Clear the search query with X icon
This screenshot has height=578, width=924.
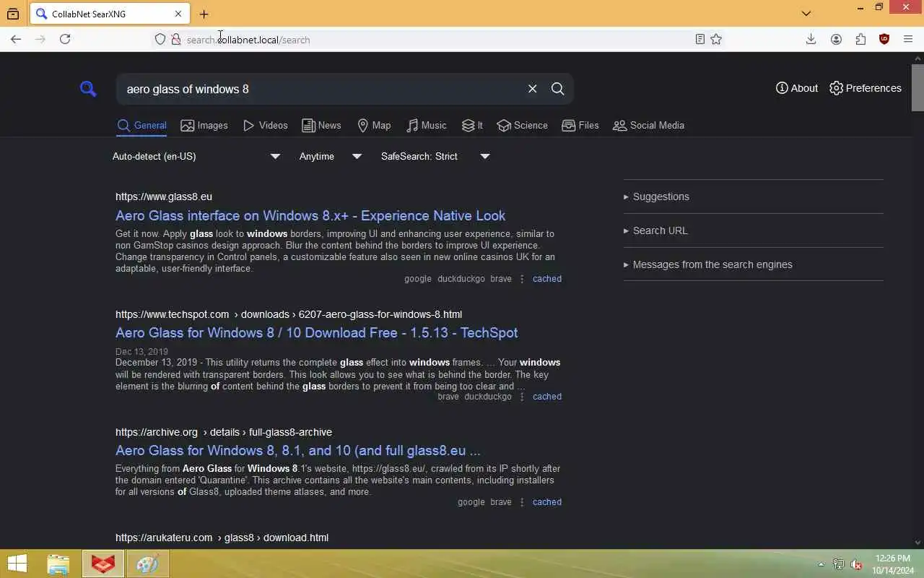[533, 89]
